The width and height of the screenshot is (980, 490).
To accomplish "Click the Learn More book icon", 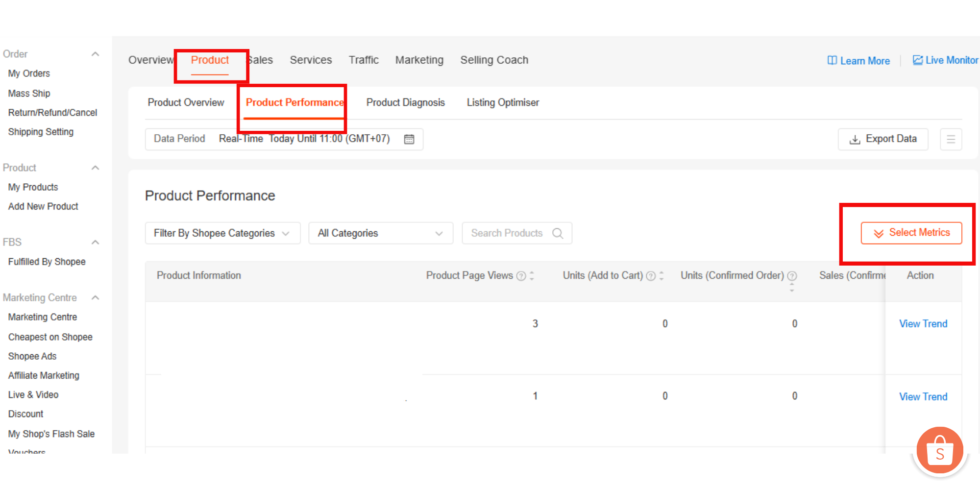I will coord(832,61).
